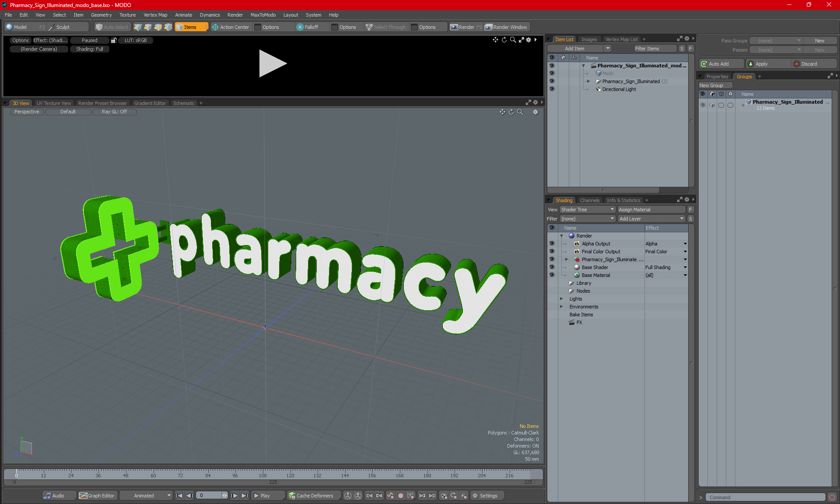This screenshot has height=504, width=840.
Task: Open the Geometry menu
Action: tap(101, 15)
